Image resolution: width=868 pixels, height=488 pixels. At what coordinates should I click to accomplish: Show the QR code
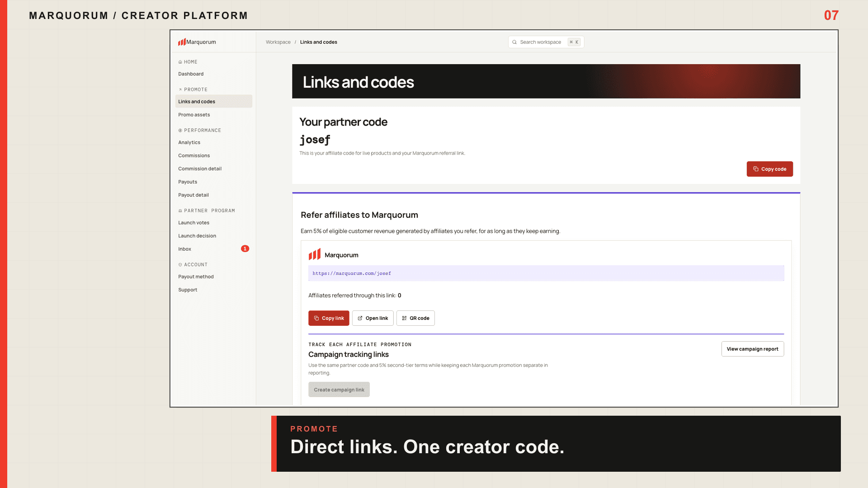[415, 318]
